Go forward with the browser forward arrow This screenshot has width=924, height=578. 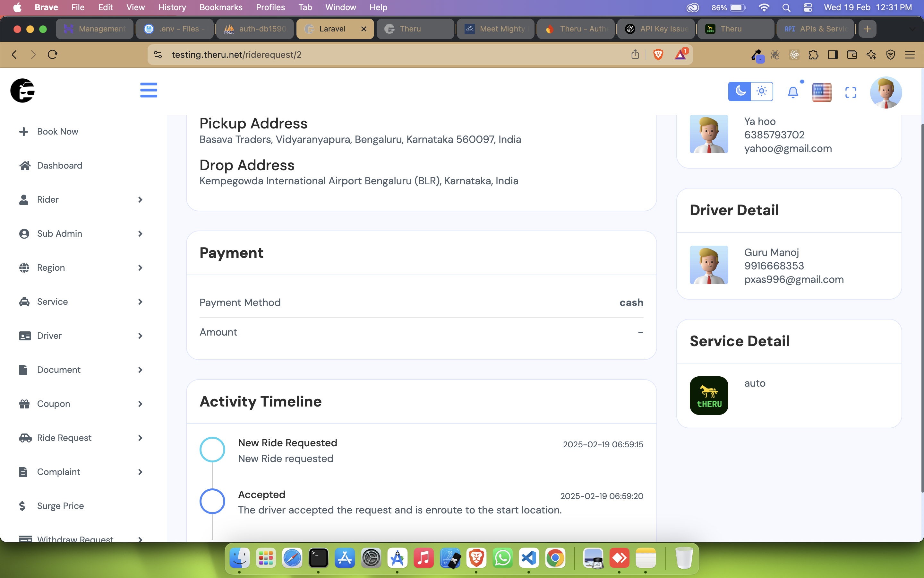[33, 55]
